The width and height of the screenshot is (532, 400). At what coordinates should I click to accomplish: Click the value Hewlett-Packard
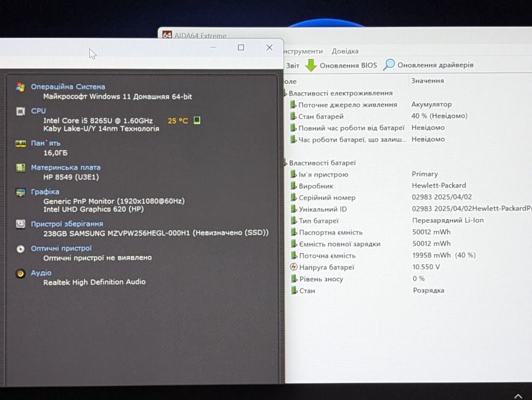coord(439,186)
